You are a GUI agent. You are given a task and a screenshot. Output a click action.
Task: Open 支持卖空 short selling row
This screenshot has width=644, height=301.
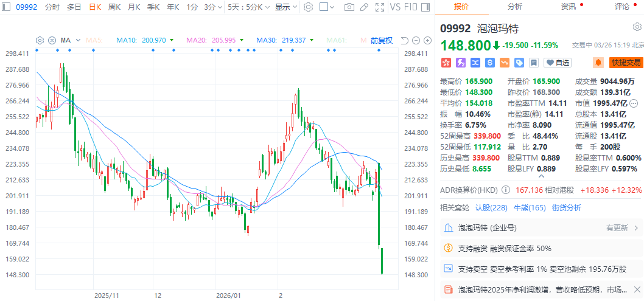[x=541, y=269]
